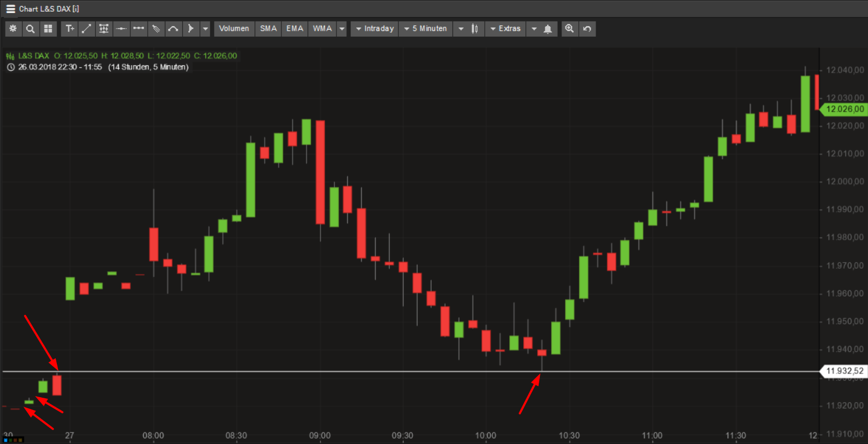Screen dimensions: 868x444
Task: Toggle the SMA indicator
Action: [269, 28]
